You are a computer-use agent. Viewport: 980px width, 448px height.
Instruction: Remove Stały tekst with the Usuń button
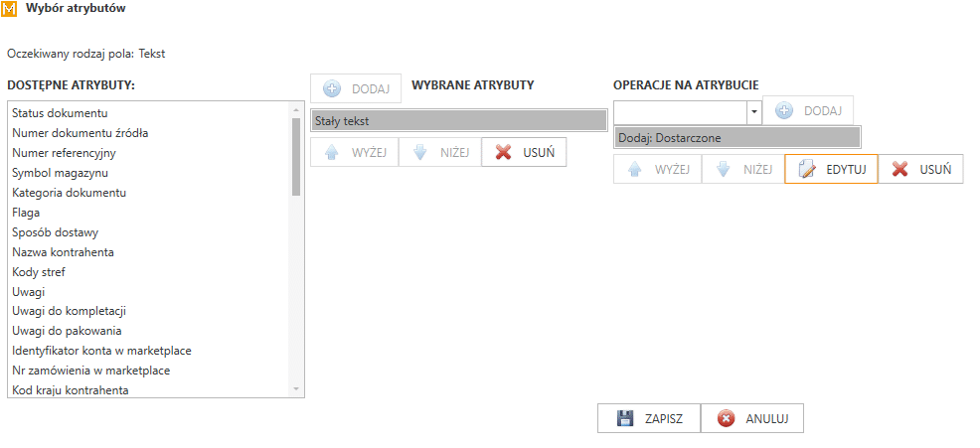click(524, 152)
